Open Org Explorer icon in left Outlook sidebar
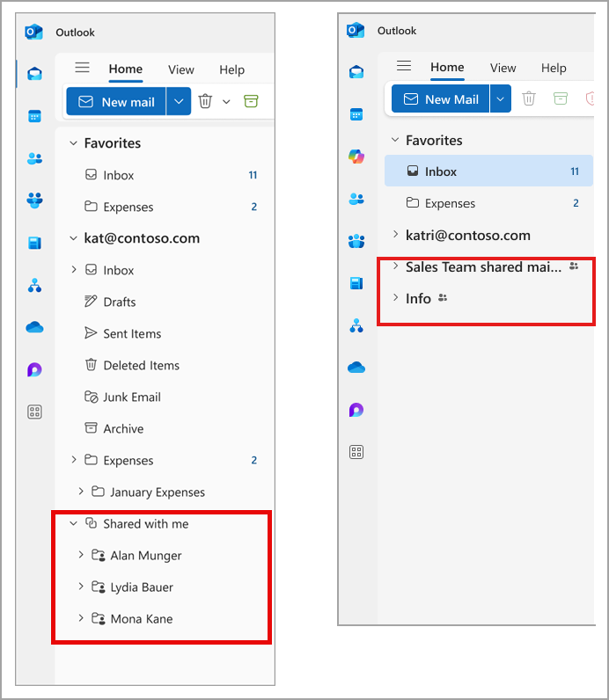 click(x=34, y=285)
